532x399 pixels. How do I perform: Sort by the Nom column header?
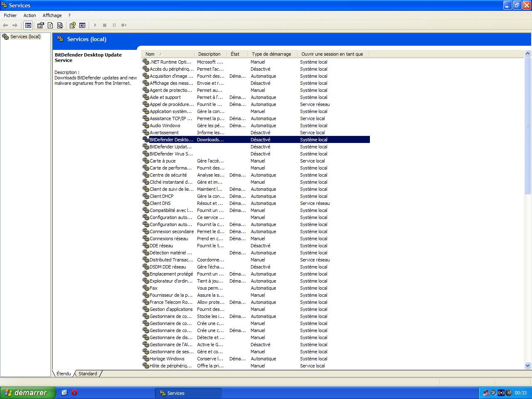[168, 54]
